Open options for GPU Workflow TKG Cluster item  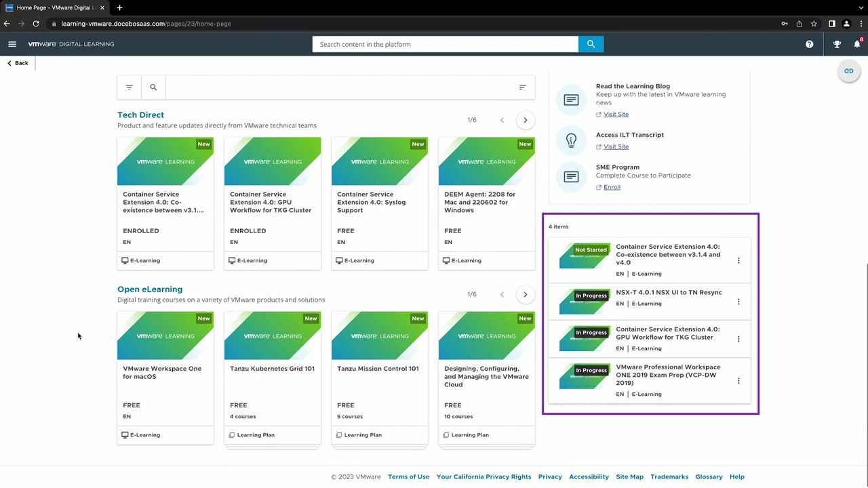point(738,339)
